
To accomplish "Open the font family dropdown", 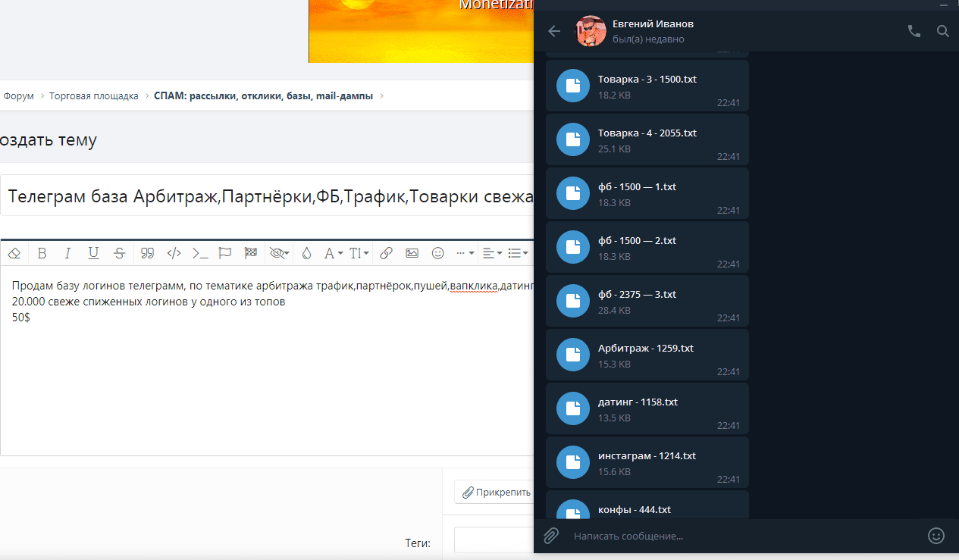I will (334, 253).
